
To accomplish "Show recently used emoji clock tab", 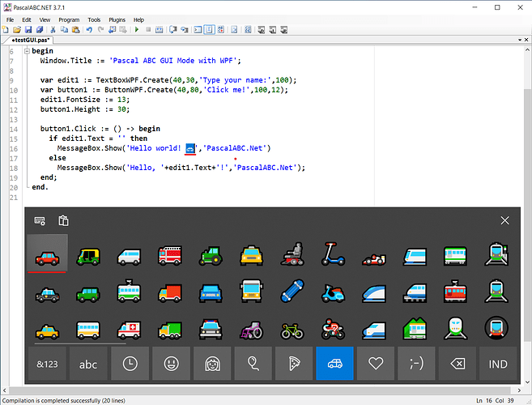I will pos(130,364).
